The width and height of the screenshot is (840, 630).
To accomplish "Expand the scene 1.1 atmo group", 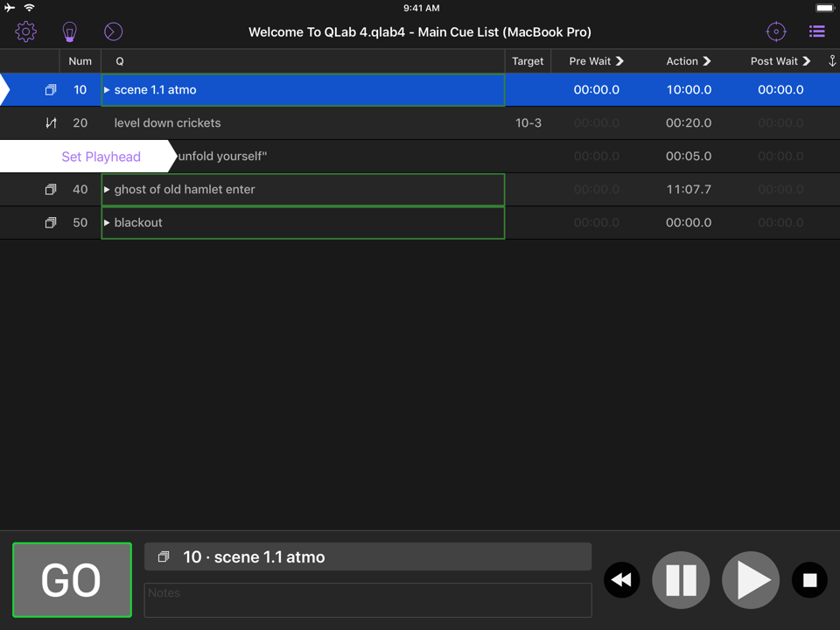I will click(x=108, y=90).
